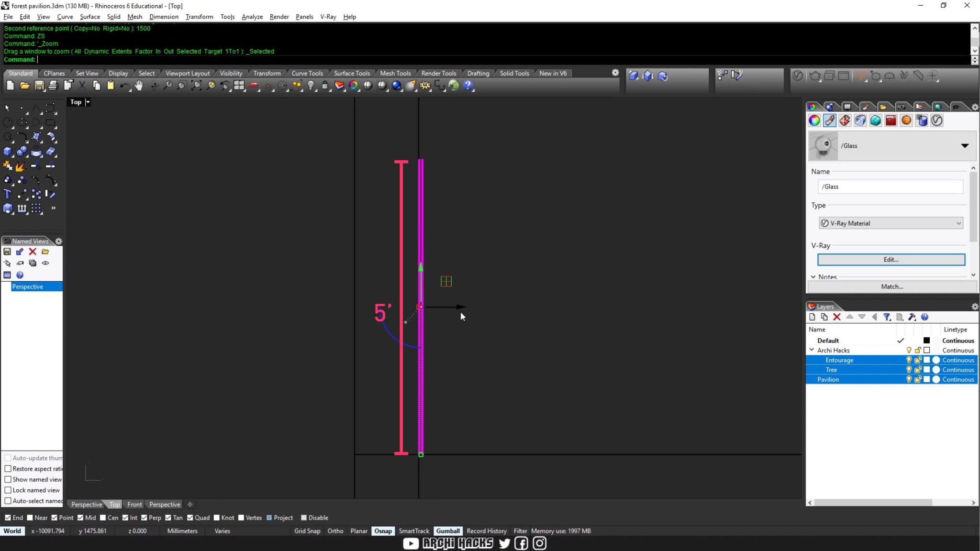Click the Default layer color swatch

click(x=927, y=341)
